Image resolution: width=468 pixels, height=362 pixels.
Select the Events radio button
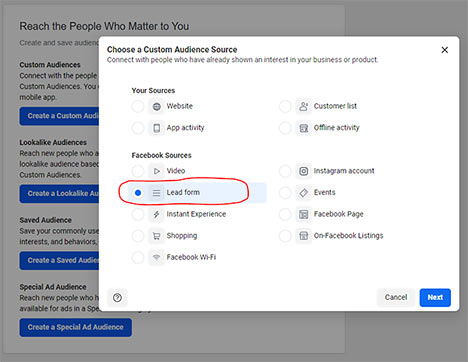285,193
